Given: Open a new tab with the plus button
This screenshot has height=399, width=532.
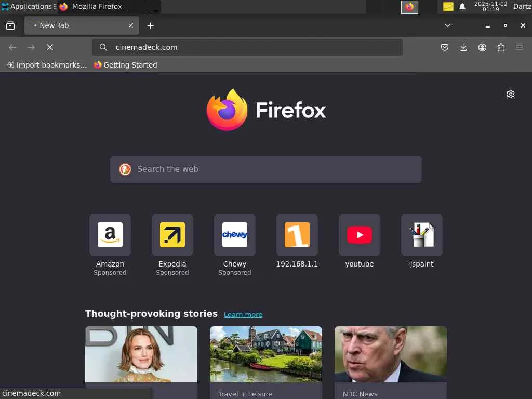Looking at the screenshot, I should click(151, 26).
